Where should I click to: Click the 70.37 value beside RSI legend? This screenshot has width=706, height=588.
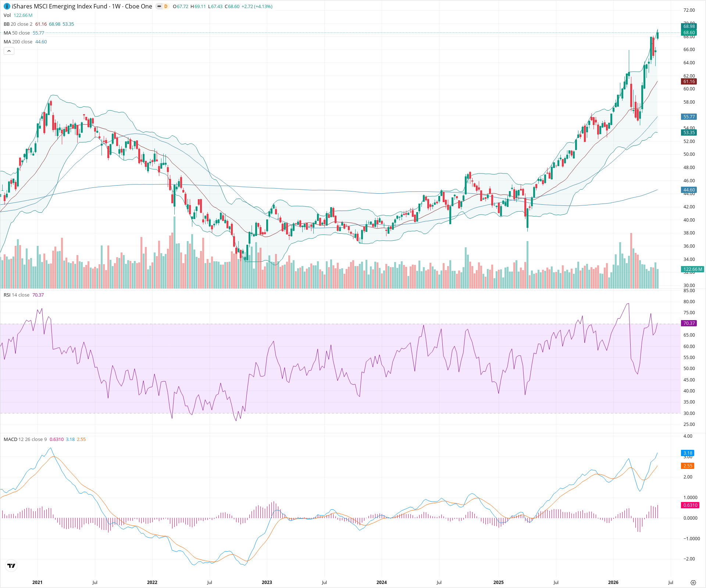[38, 295]
